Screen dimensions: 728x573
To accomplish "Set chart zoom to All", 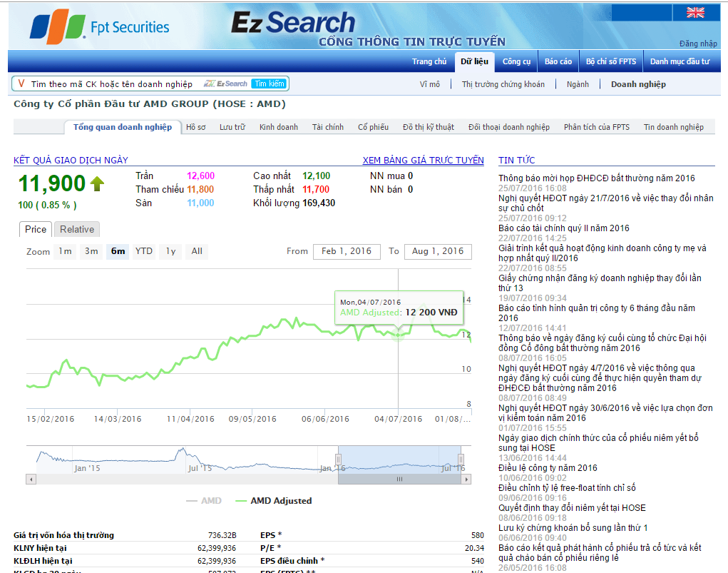I will [197, 251].
